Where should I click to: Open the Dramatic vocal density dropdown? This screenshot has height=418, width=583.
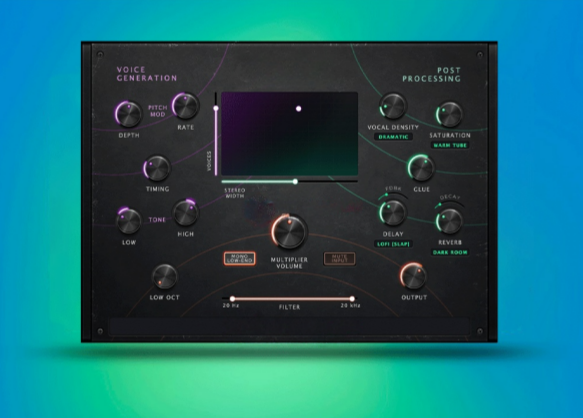coord(393,137)
